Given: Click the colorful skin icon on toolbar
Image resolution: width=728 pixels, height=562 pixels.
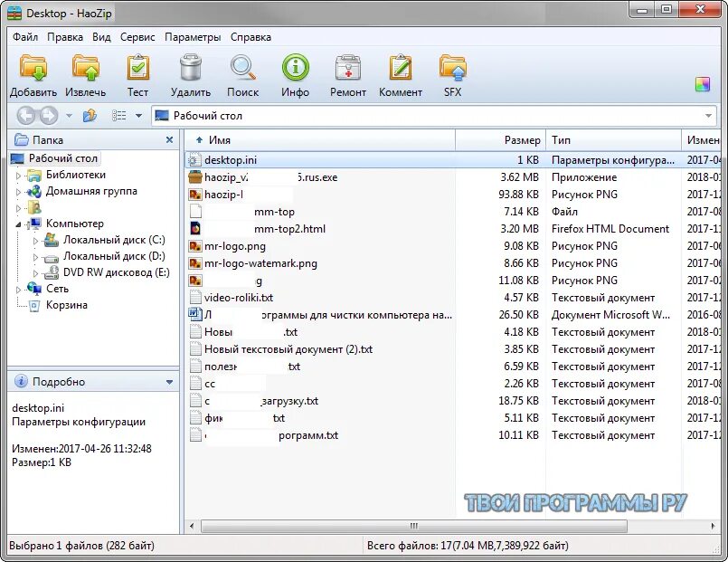Looking at the screenshot, I should [703, 84].
